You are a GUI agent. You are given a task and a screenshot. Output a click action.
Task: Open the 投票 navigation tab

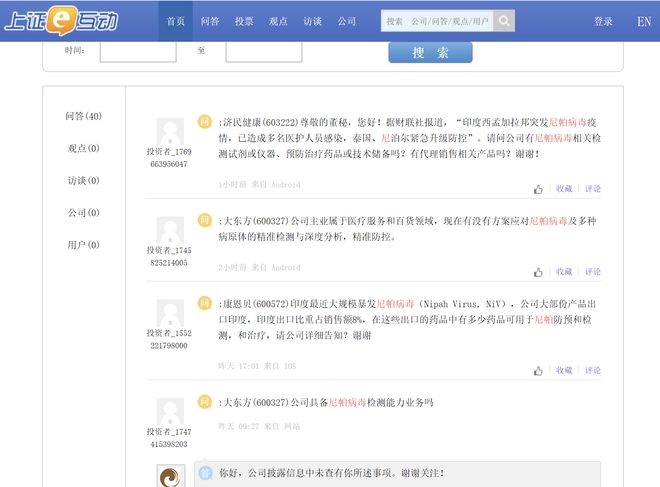[x=244, y=21]
